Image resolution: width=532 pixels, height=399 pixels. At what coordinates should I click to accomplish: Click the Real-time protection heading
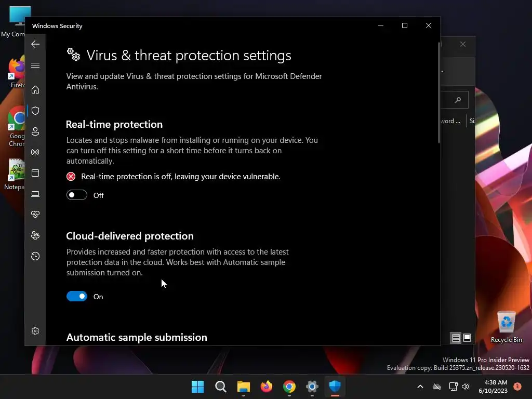[x=114, y=125]
